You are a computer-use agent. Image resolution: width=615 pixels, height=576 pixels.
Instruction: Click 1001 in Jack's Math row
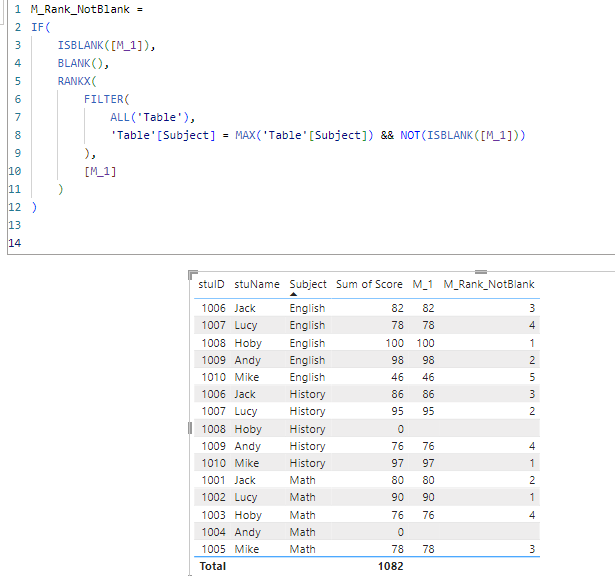click(x=213, y=480)
